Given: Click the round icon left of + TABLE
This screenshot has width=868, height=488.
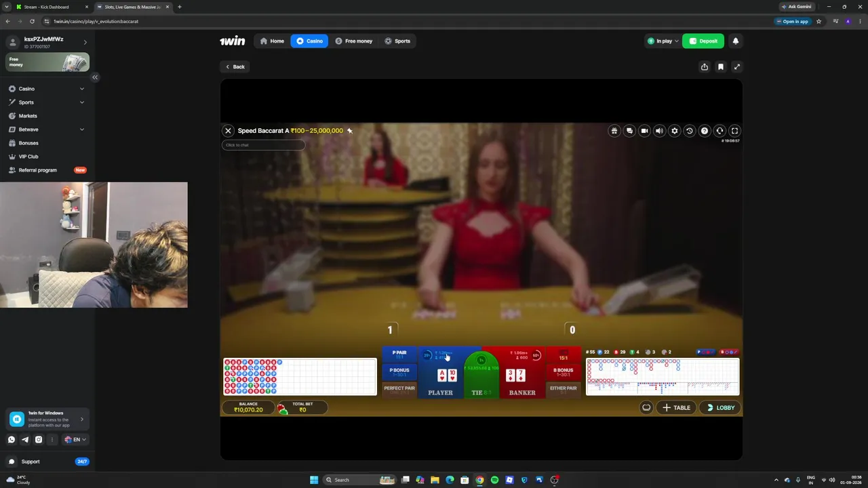Looking at the screenshot, I should pyautogui.click(x=646, y=407).
